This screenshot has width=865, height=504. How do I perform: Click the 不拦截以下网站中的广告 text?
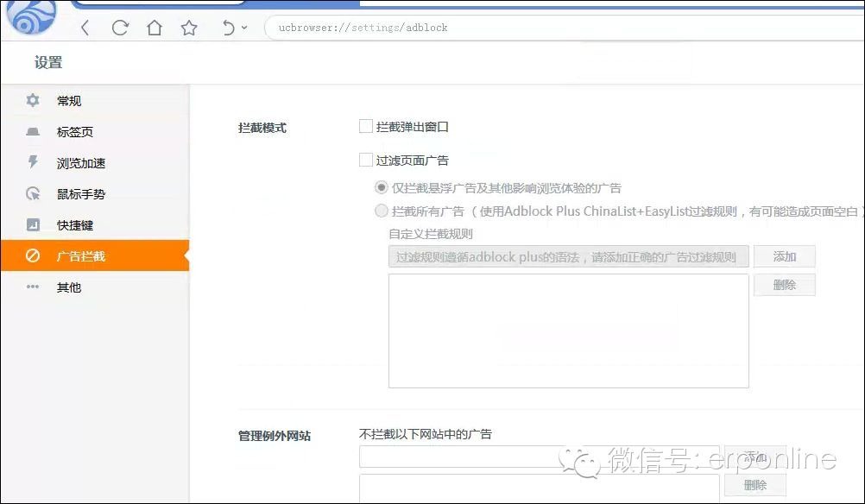pos(426,434)
